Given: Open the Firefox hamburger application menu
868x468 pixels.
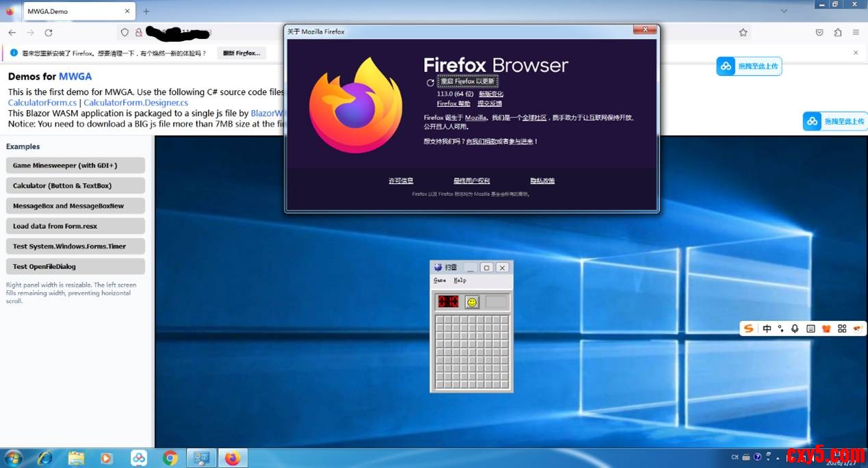Looking at the screenshot, I should click(856, 32).
